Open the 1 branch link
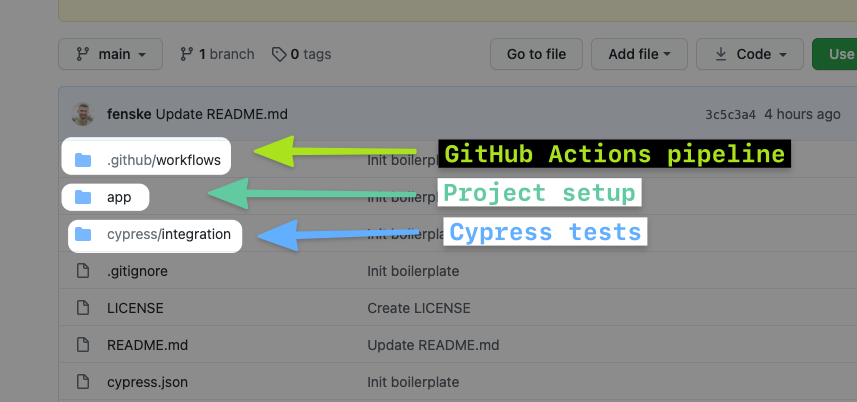Screen dimensions: 857x402 217,54
